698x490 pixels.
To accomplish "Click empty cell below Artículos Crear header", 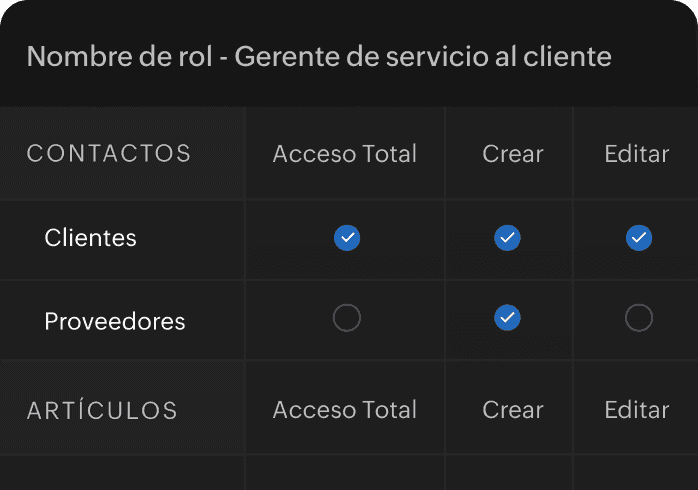I will [x=509, y=473].
